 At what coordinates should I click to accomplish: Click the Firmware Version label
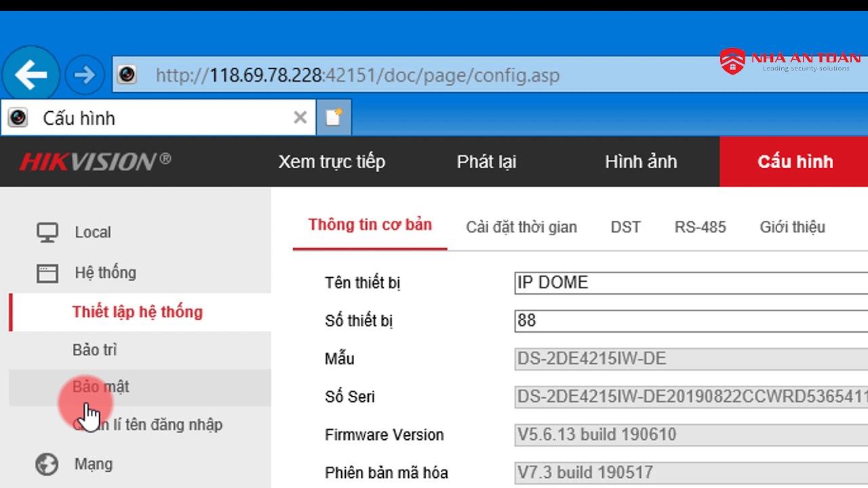coord(384,434)
